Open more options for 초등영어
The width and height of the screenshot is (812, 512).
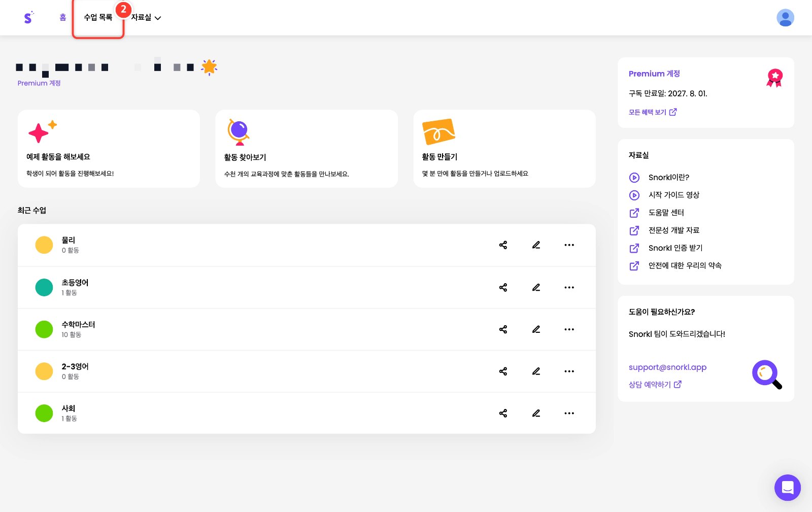(569, 288)
